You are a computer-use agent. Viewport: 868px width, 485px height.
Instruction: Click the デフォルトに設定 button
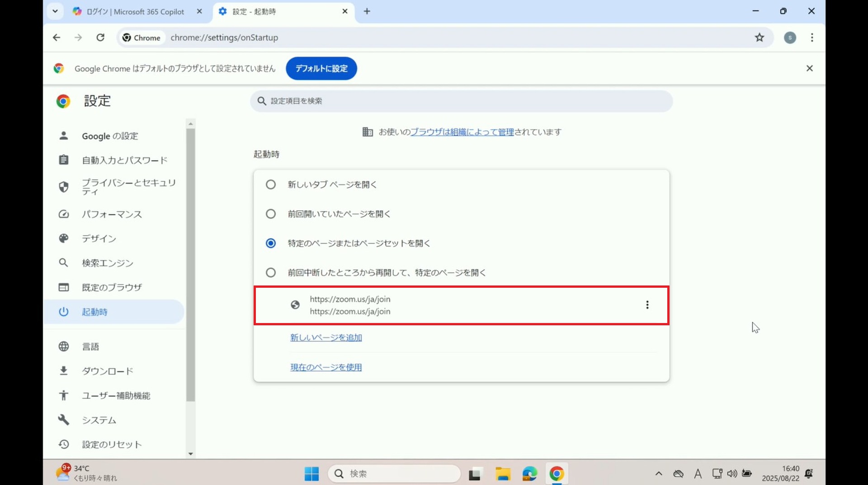click(321, 68)
